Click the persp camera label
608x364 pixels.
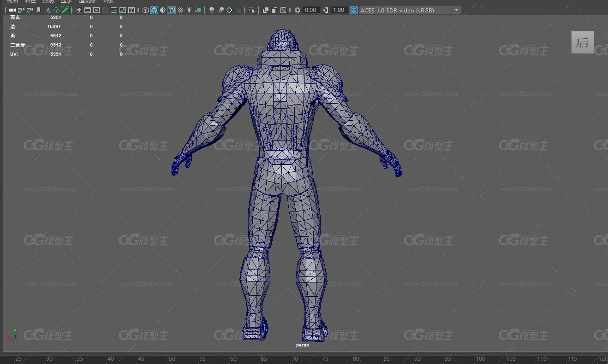click(303, 345)
